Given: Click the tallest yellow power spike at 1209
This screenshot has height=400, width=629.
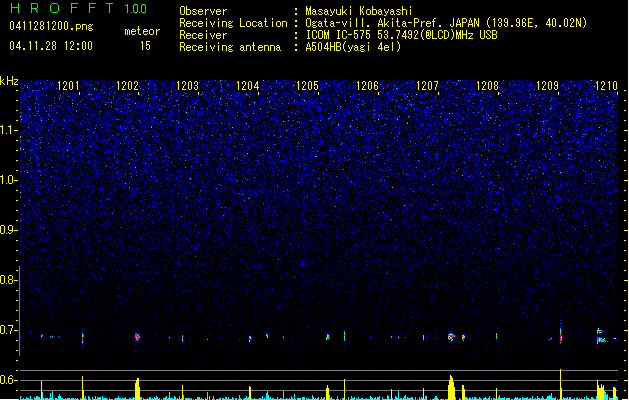Looking at the screenshot, I should pos(560,384).
